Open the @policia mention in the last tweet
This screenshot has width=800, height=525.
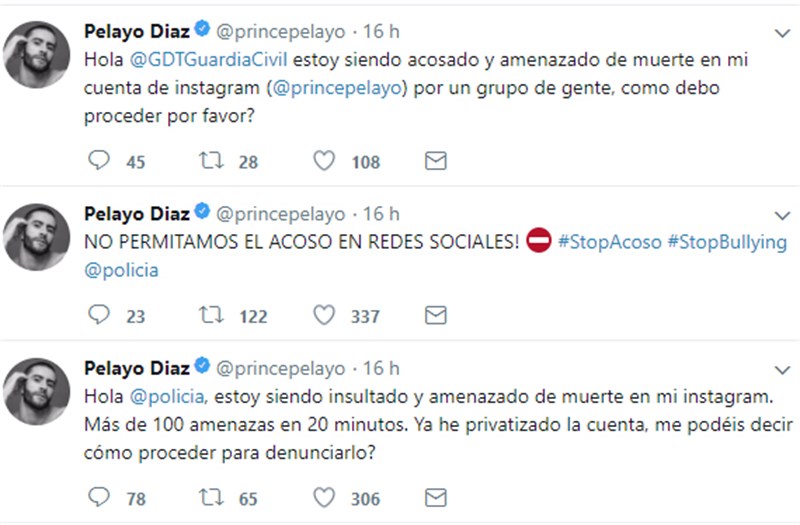(x=168, y=397)
